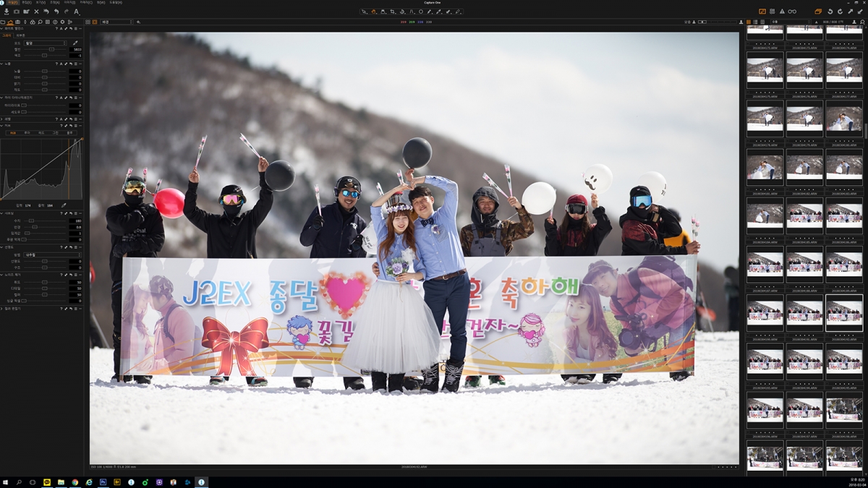Switch to the 피부톤 white balance tab
868x488 pixels.
click(x=20, y=35)
